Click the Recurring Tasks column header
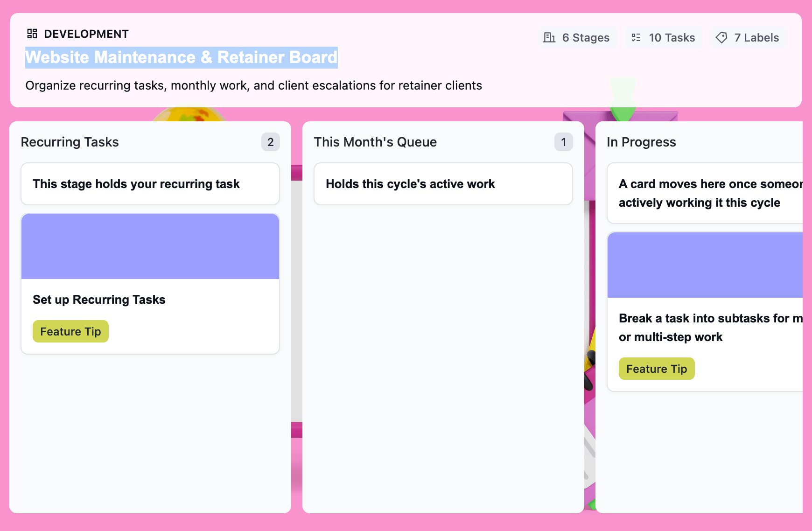Screen dimensions: 812x531 pyautogui.click(x=70, y=142)
